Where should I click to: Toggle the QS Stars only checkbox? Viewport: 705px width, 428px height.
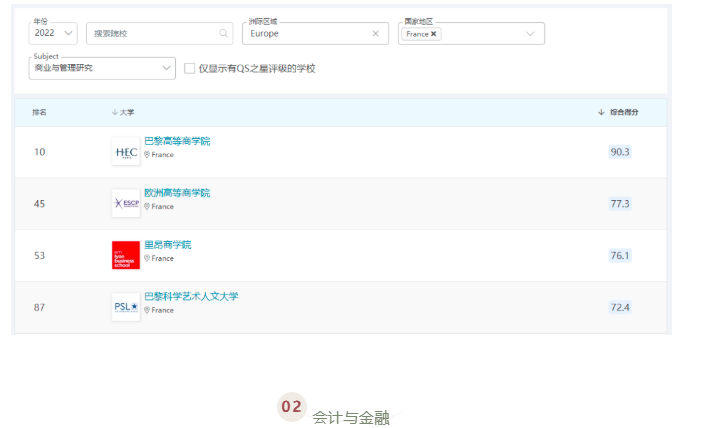190,68
